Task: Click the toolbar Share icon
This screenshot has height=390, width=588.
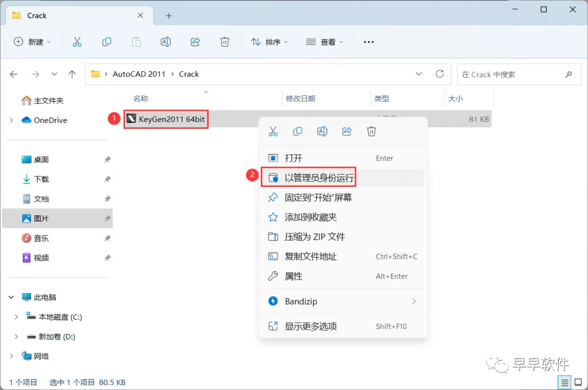Action: click(195, 42)
